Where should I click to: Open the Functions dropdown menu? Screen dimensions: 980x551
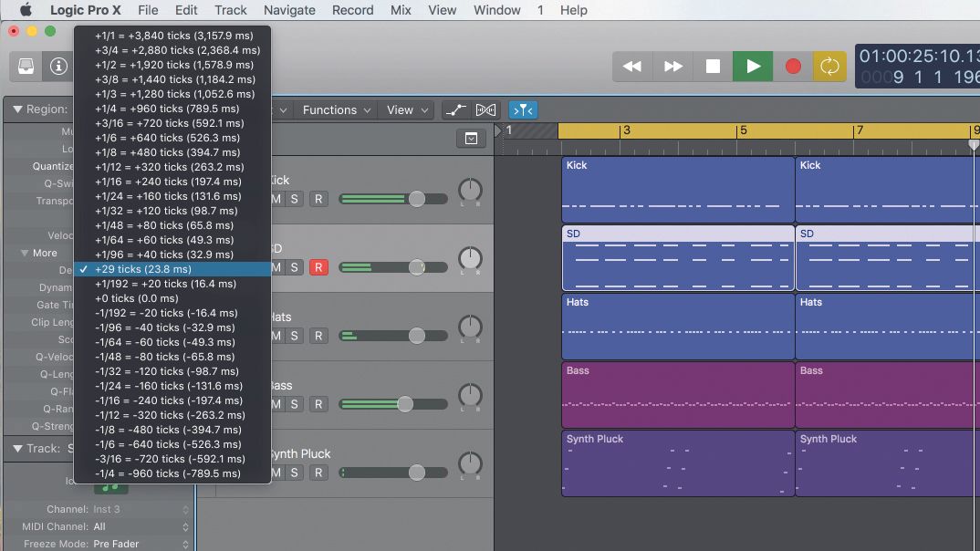[337, 110]
